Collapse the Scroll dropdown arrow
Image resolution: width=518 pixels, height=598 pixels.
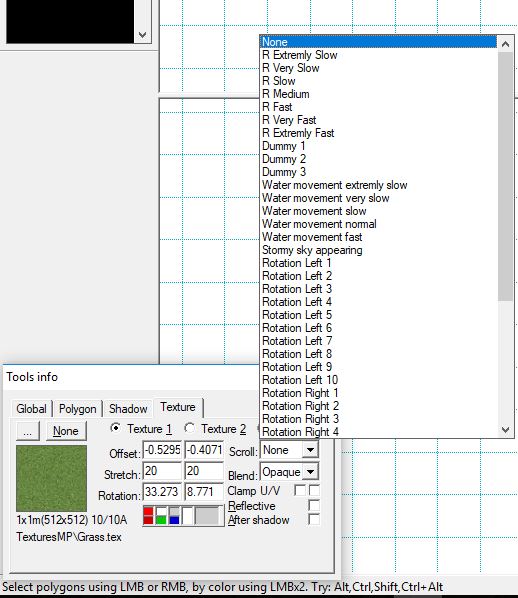[310, 450]
